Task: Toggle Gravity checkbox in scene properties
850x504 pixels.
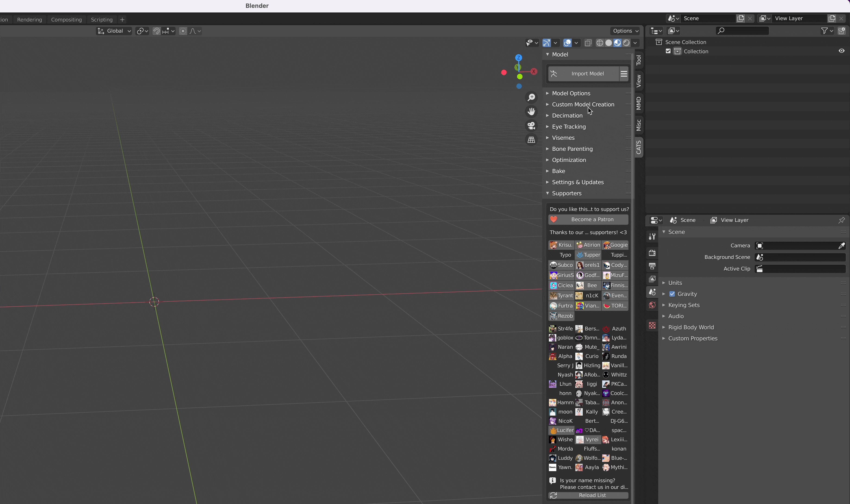Action: [x=672, y=294]
